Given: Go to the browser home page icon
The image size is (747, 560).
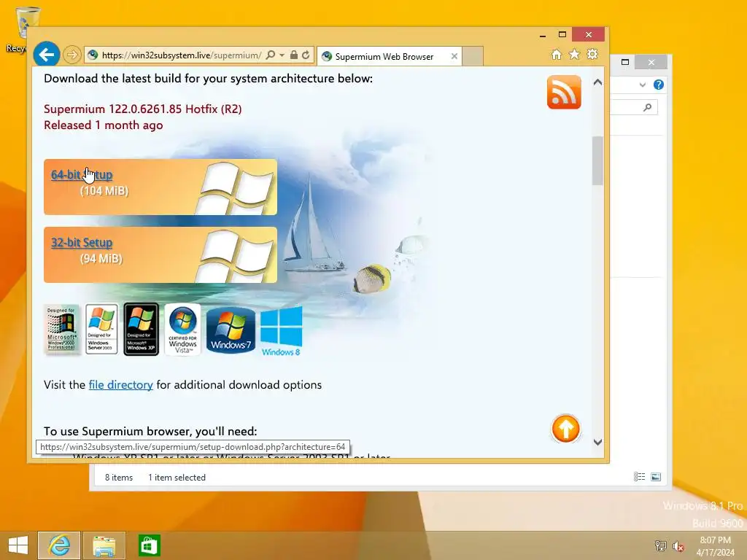Looking at the screenshot, I should pos(557,54).
